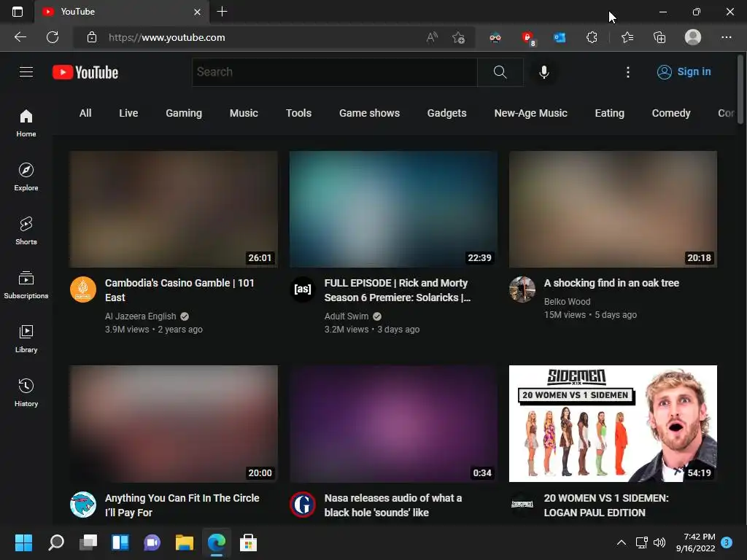The image size is (747, 560).
Task: Select the Music filter chip
Action: tap(244, 113)
